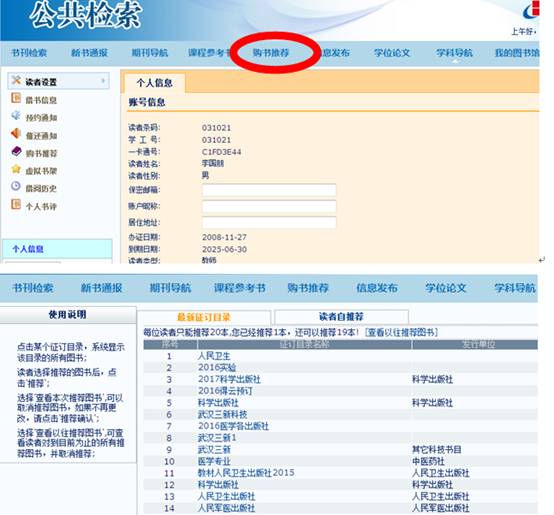Click the 保密邮箱 input field

pyautogui.click(x=269, y=190)
